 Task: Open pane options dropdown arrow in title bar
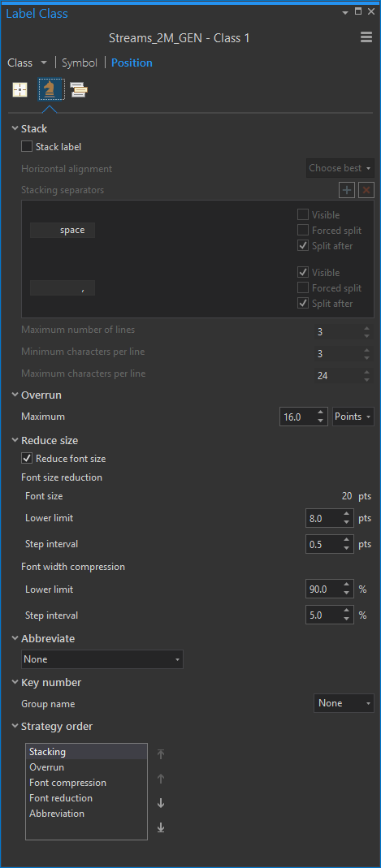tap(345, 12)
